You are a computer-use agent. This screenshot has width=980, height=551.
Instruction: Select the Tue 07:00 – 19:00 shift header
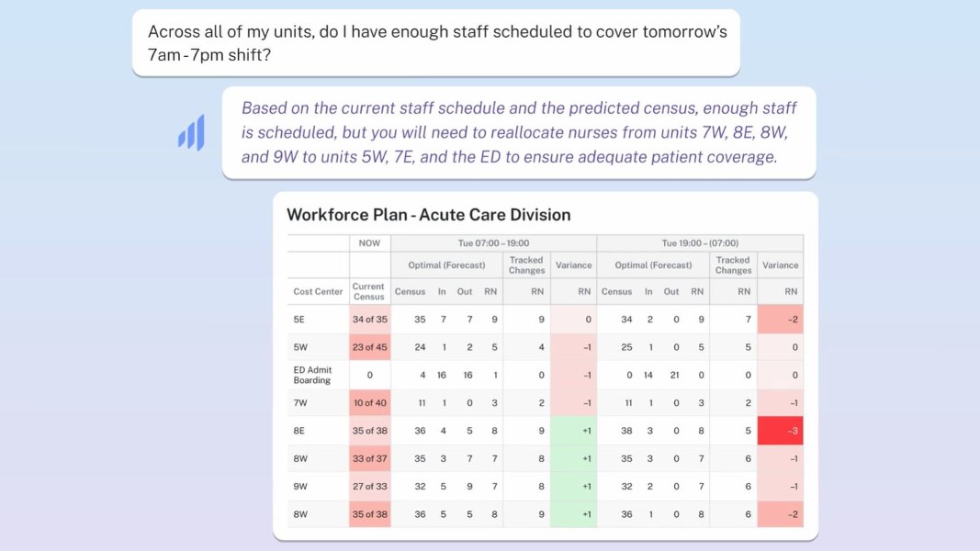click(x=493, y=243)
